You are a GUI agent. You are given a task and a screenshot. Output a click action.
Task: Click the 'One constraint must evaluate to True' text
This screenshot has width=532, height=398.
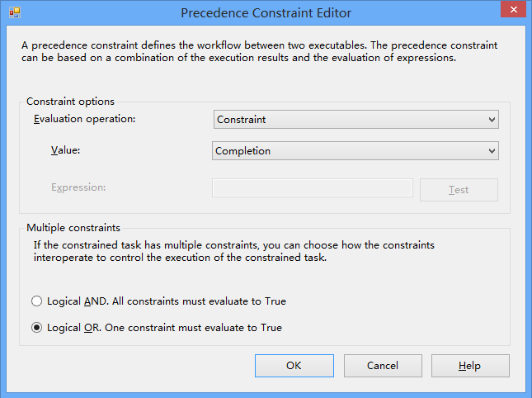pos(198,328)
